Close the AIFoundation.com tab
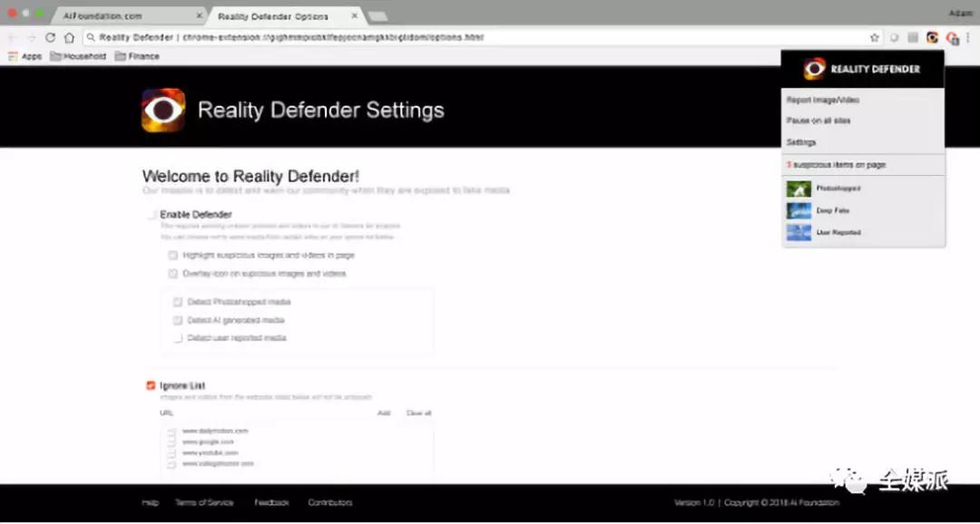The width and height of the screenshot is (980, 524). tap(200, 15)
